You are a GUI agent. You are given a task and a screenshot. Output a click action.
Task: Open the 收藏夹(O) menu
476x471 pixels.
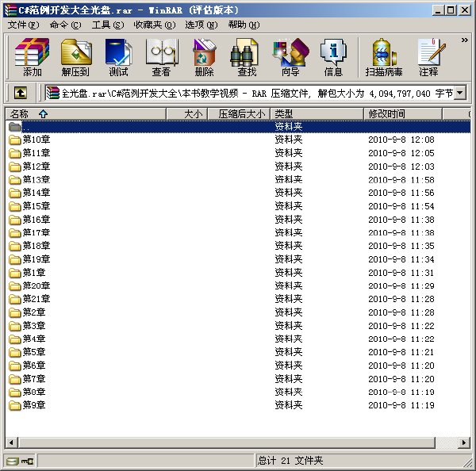click(x=155, y=25)
